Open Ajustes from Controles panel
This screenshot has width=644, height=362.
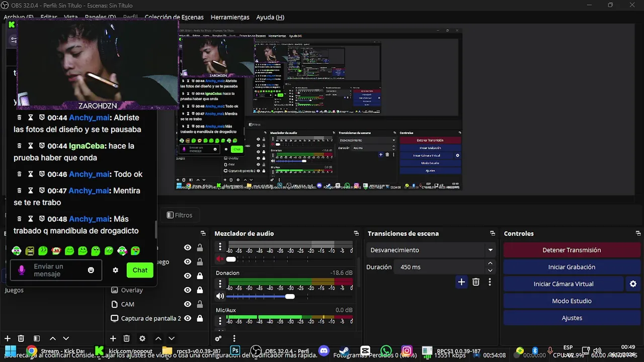pyautogui.click(x=572, y=318)
